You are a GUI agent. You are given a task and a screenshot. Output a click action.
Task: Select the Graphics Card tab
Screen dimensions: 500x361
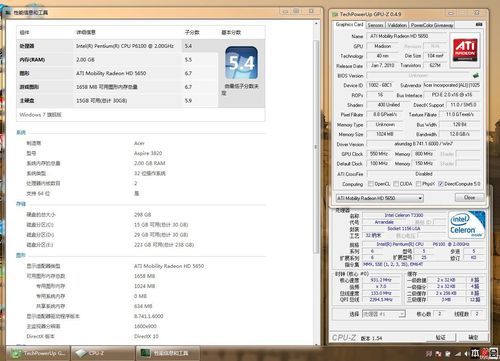coord(349,25)
